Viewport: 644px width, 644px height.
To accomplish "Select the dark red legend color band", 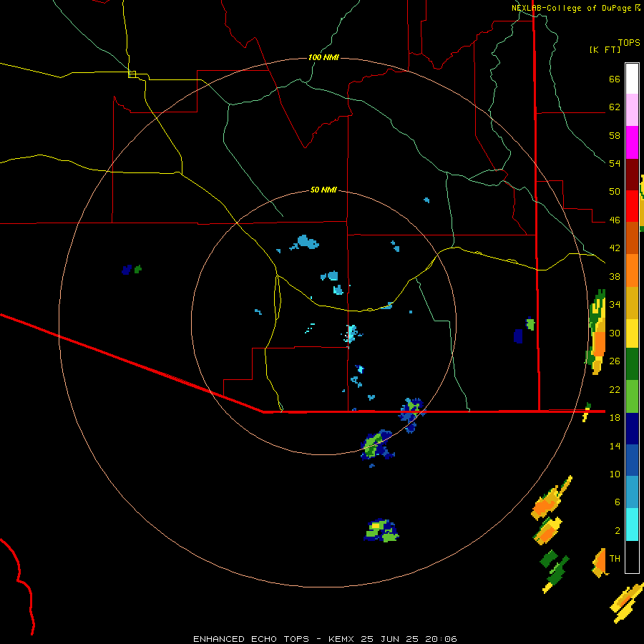I will (632, 174).
